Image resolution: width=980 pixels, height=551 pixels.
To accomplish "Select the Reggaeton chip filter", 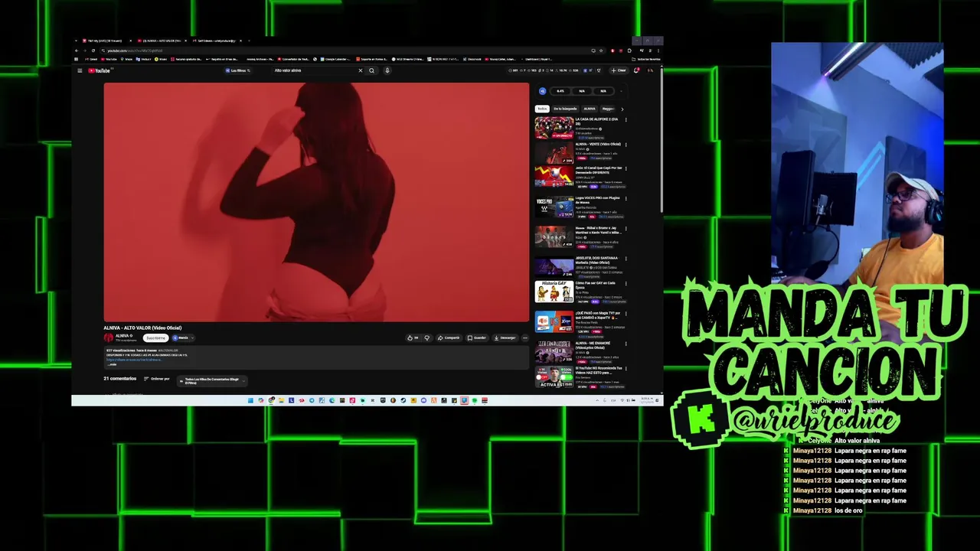I will pyautogui.click(x=609, y=109).
